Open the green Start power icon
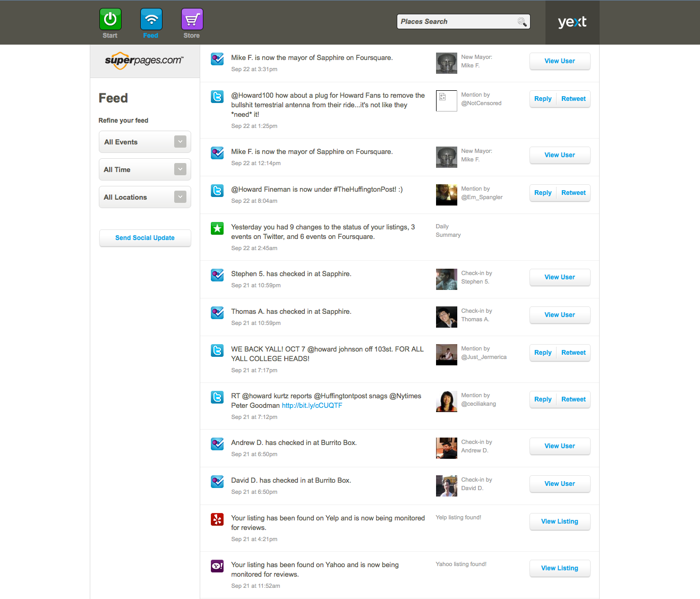 110,20
